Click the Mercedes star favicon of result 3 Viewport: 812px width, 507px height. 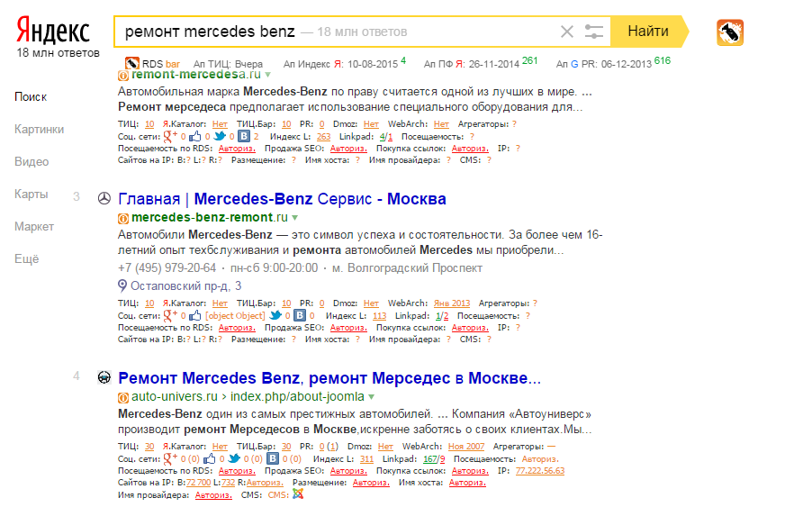click(x=104, y=198)
